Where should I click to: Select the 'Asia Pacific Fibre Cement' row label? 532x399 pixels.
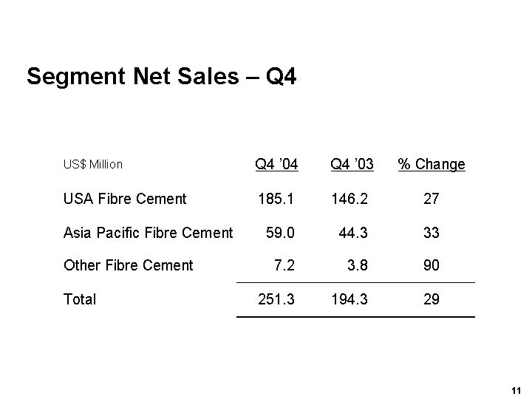tap(148, 233)
